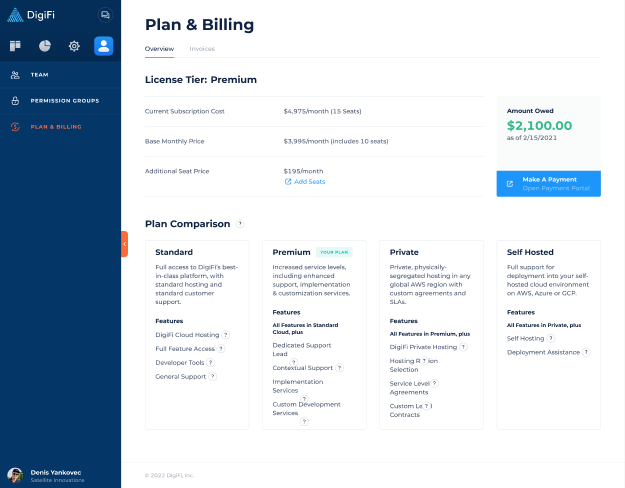Click Denis Yankovec user name
625x488 pixels.
point(56,472)
